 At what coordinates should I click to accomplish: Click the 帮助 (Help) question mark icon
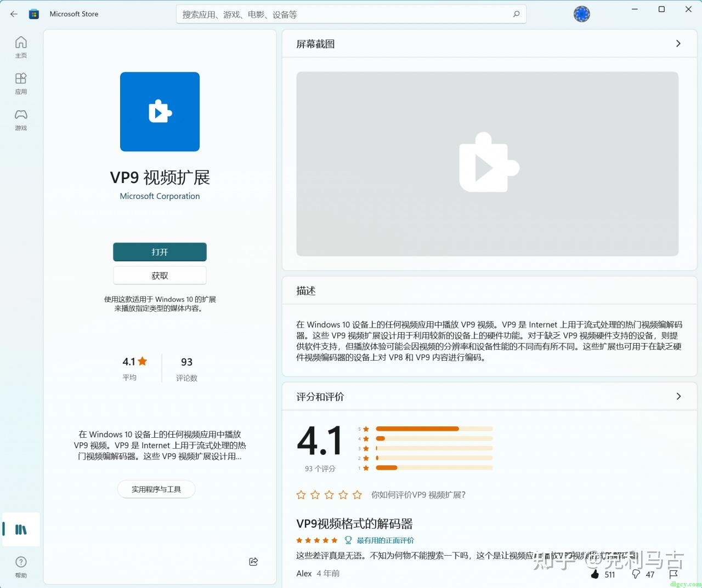[x=21, y=561]
